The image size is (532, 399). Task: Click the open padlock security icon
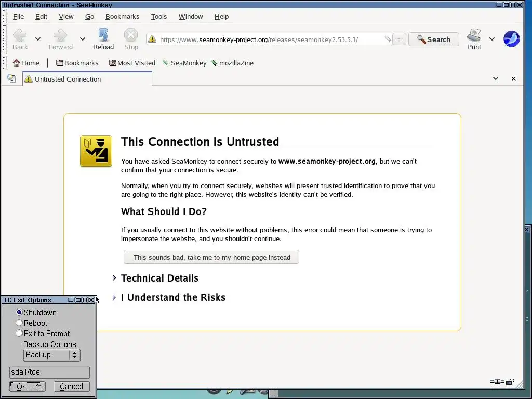[x=510, y=382]
